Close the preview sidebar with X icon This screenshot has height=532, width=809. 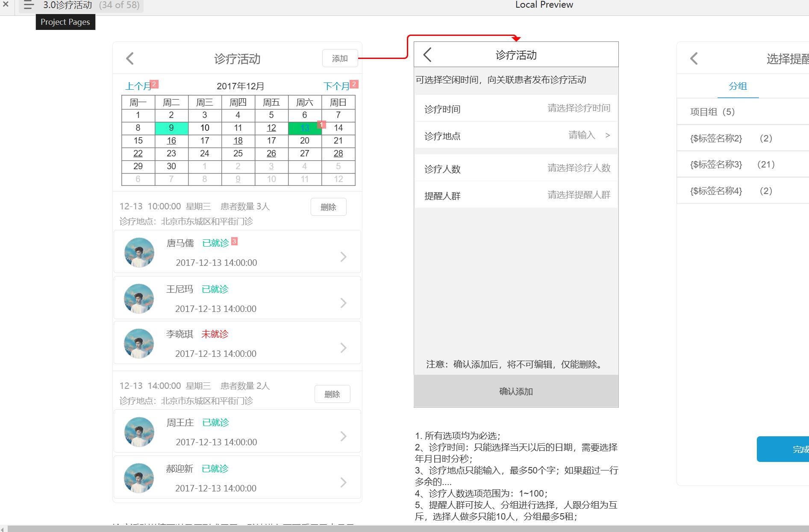(6, 5)
